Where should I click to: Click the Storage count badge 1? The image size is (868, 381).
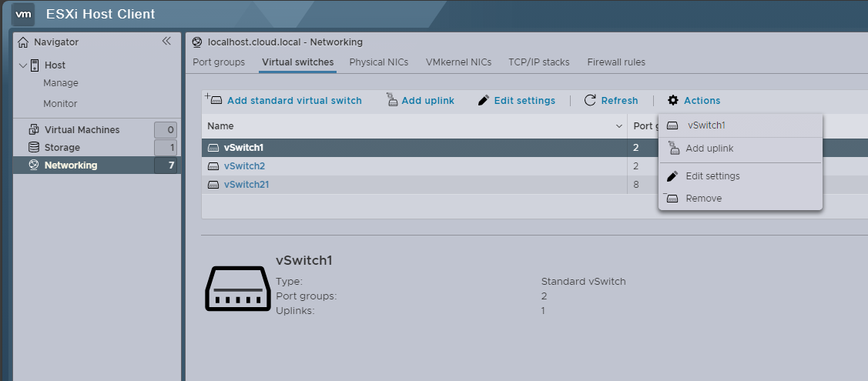pos(166,148)
